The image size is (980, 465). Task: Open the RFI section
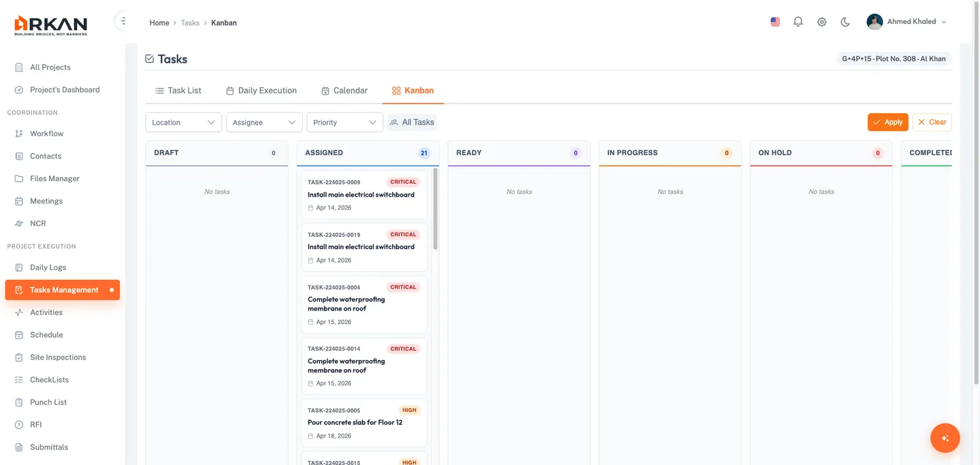35,424
